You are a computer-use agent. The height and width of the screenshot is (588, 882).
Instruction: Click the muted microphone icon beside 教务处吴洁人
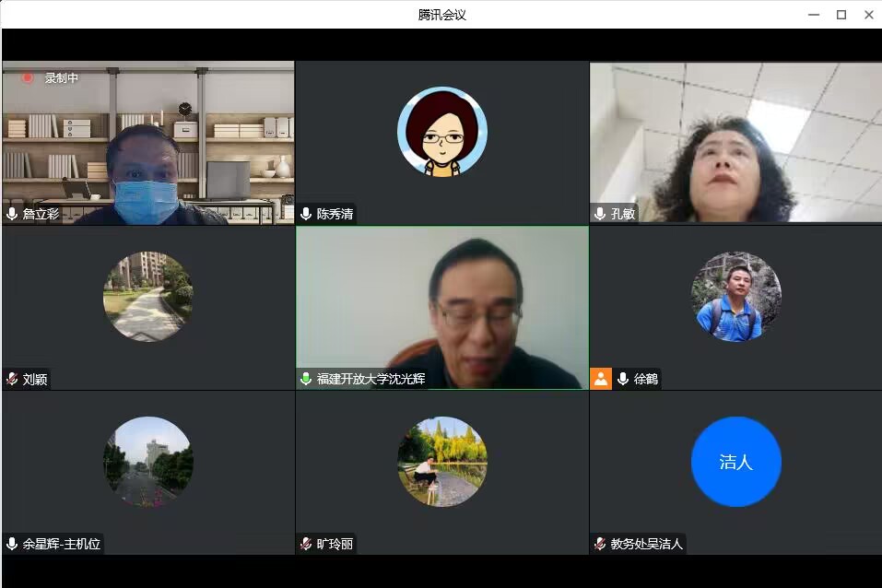tap(600, 544)
